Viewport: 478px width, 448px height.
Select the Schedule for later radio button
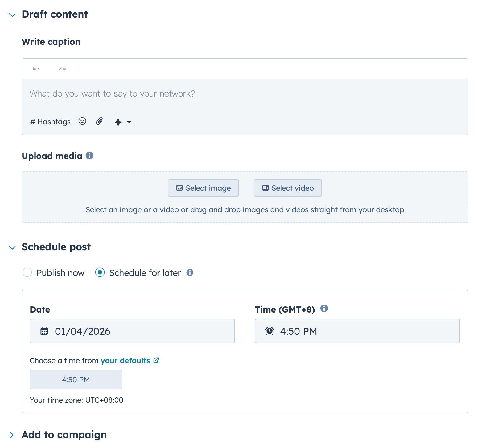pos(100,272)
